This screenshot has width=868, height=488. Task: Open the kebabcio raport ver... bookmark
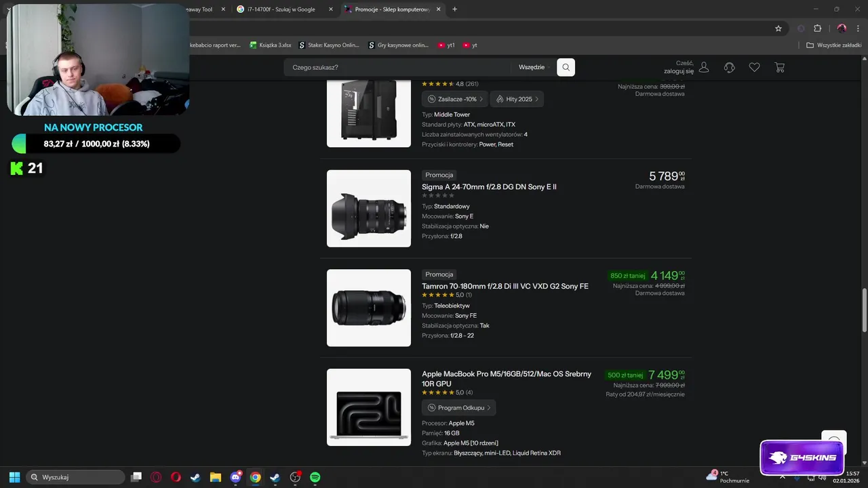(214, 45)
